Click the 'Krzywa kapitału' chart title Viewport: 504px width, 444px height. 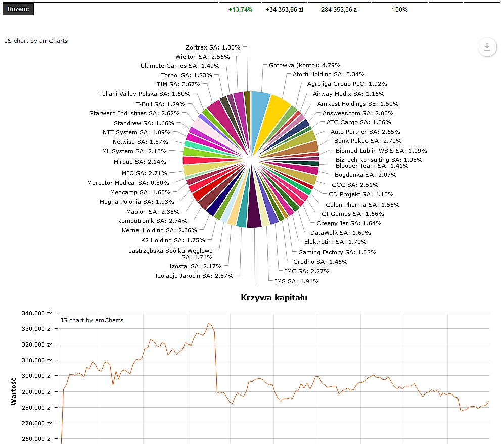tap(274, 297)
